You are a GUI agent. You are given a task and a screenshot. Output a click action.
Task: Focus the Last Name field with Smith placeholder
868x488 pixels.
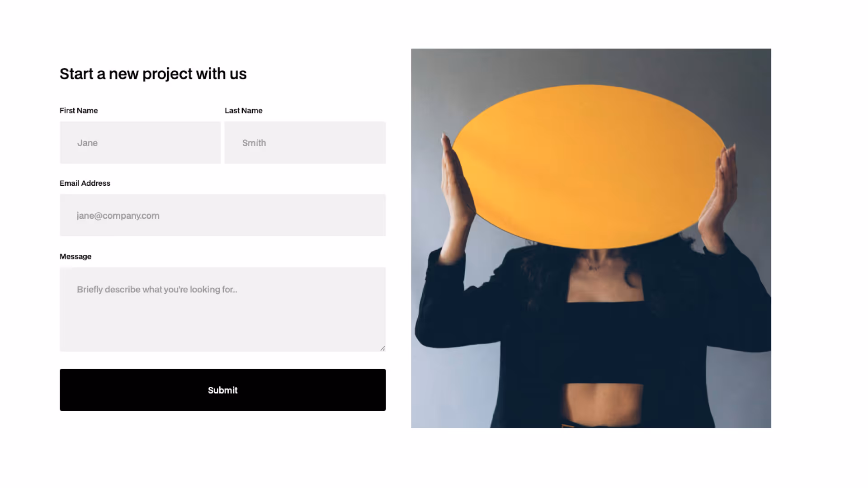(x=305, y=142)
